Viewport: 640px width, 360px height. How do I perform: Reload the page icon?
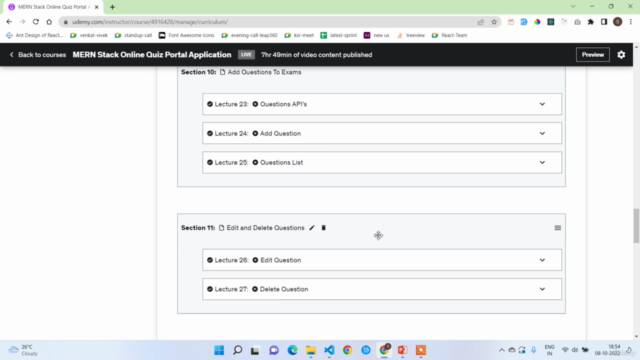pyautogui.click(x=36, y=22)
